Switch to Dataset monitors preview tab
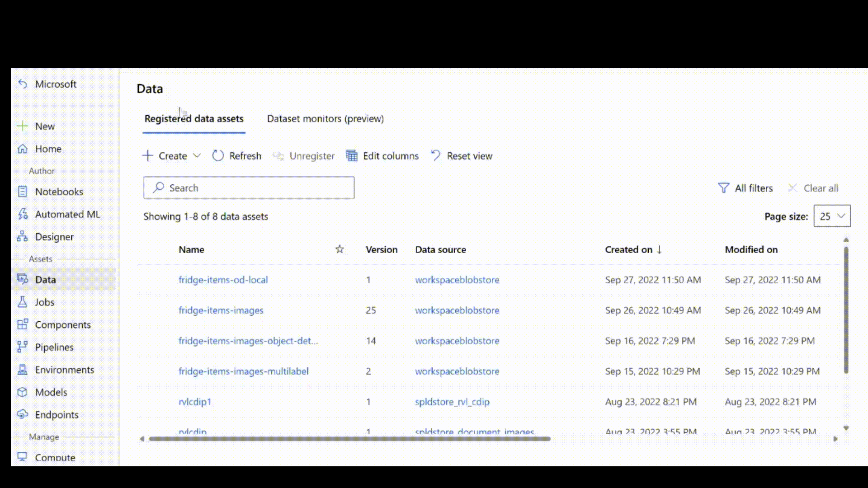Screen dimensions: 868x488 [325, 118]
